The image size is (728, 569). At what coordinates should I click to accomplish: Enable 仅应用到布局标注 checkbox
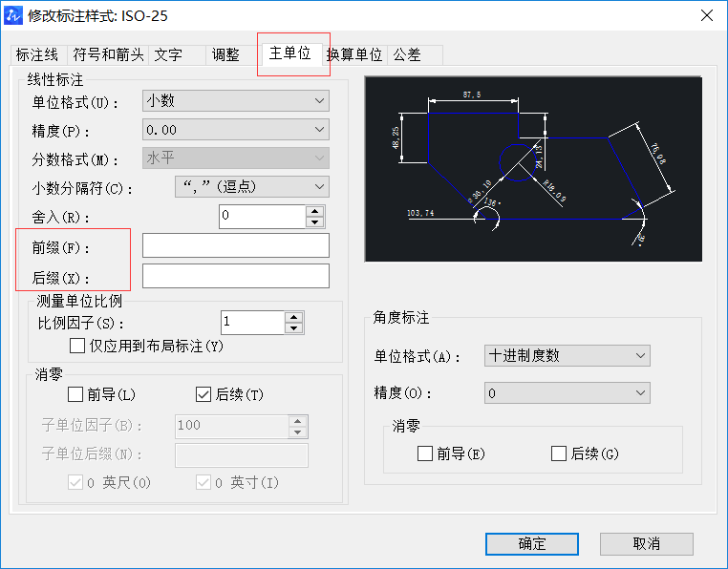tap(77, 346)
